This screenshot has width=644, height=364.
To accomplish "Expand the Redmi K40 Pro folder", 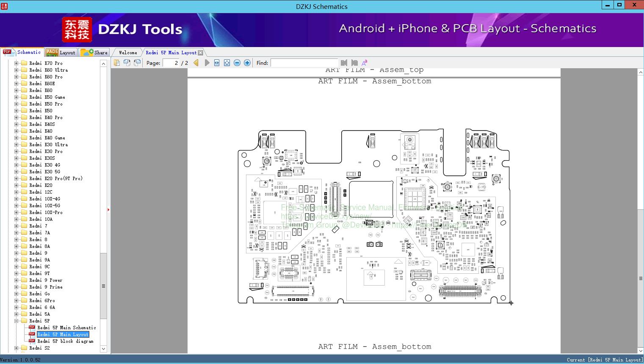I will click(16, 117).
